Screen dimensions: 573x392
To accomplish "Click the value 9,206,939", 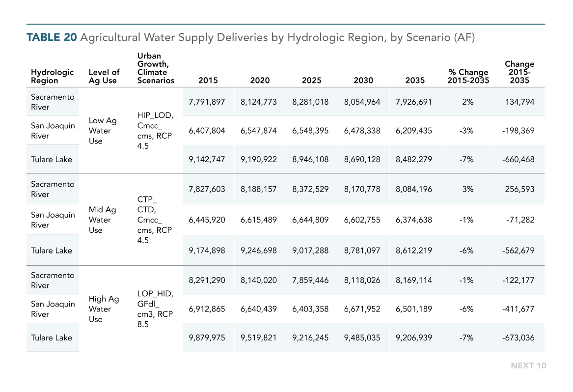I will [414, 338].
